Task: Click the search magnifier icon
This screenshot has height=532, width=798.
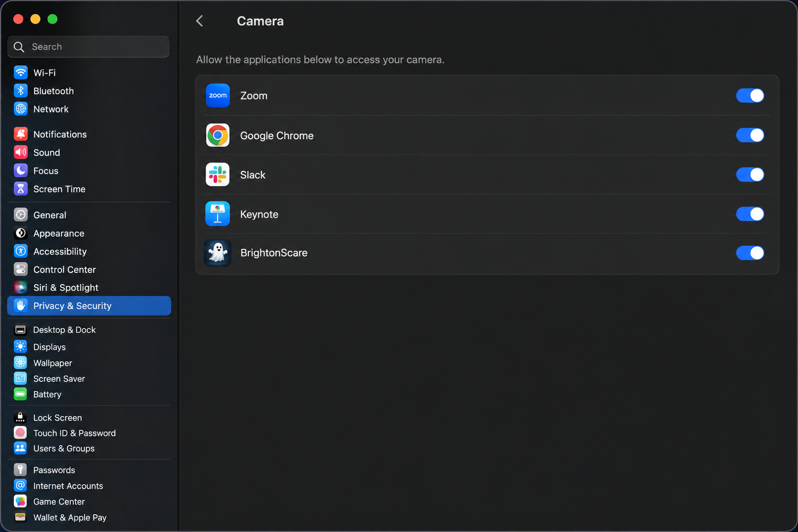Action: point(19,47)
